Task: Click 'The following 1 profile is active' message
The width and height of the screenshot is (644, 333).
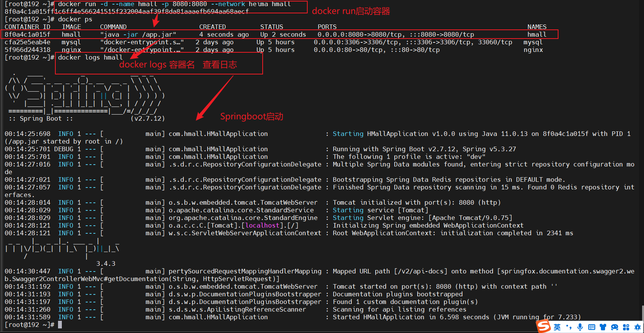Action: (409, 157)
